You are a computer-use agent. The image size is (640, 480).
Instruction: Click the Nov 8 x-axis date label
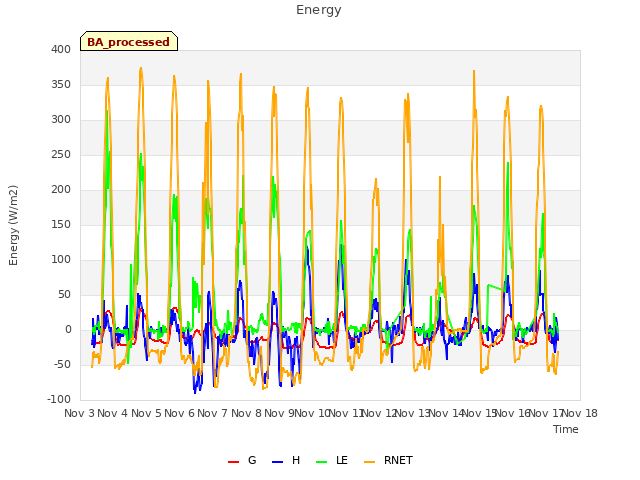tap(246, 413)
